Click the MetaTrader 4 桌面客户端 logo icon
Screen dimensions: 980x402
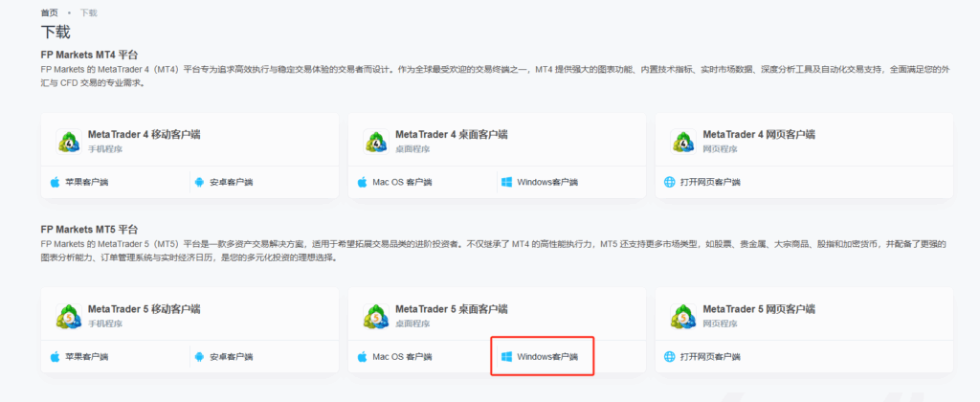click(x=375, y=141)
